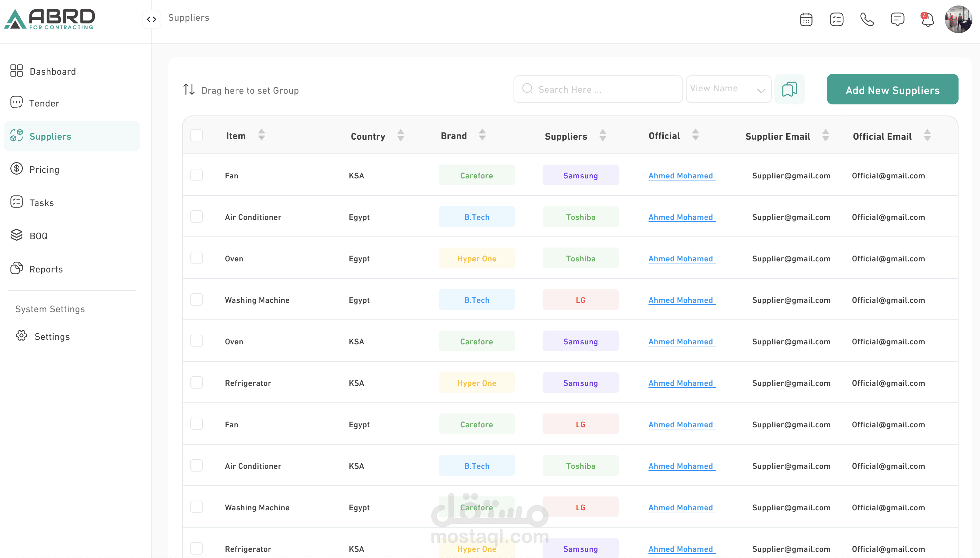
Task: Click the checklist tasks icon in header
Action: click(836, 19)
